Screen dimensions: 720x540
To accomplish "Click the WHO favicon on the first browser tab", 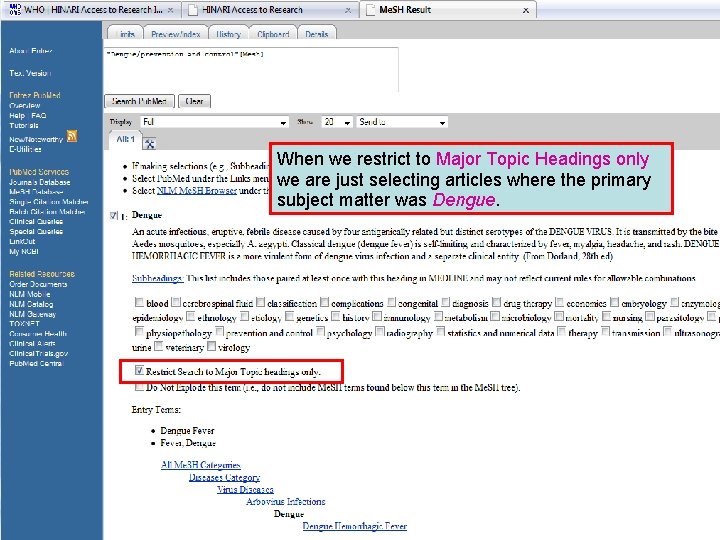I will point(15,9).
